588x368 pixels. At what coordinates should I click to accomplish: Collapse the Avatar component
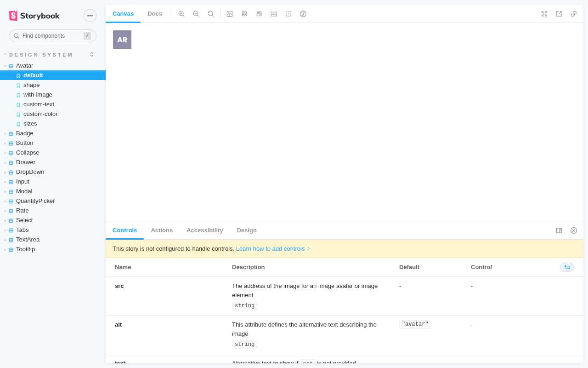(x=24, y=66)
